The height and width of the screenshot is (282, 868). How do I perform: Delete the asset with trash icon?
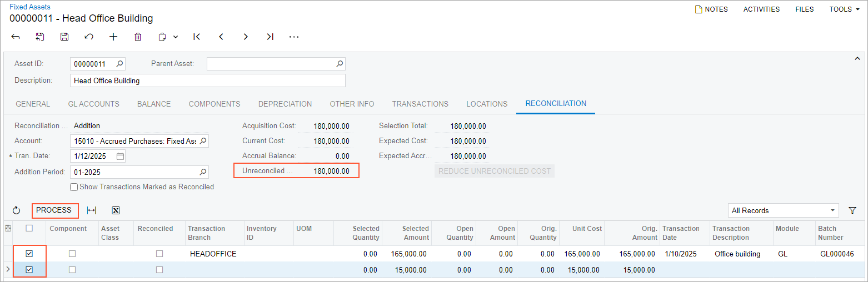[138, 37]
